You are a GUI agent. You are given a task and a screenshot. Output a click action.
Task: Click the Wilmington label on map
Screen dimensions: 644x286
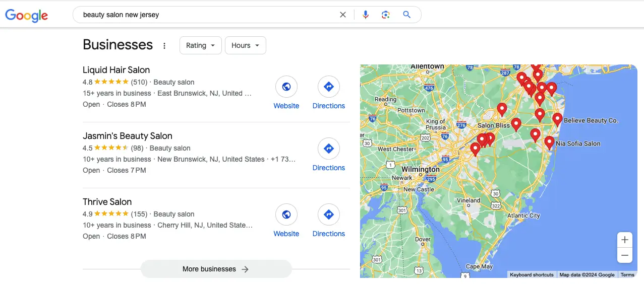421,170
